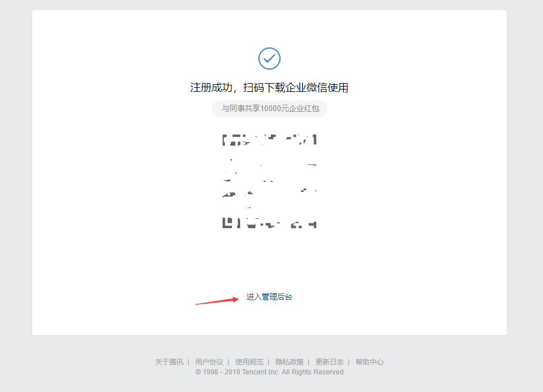
Task: Click the blue success checkmark icon
Action: click(269, 59)
